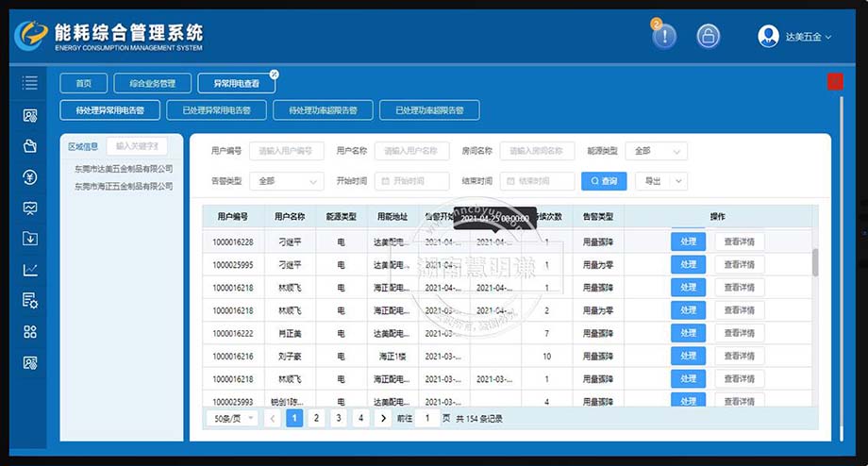
Task: Switch to the 综合业务管理 tab
Action: point(153,83)
